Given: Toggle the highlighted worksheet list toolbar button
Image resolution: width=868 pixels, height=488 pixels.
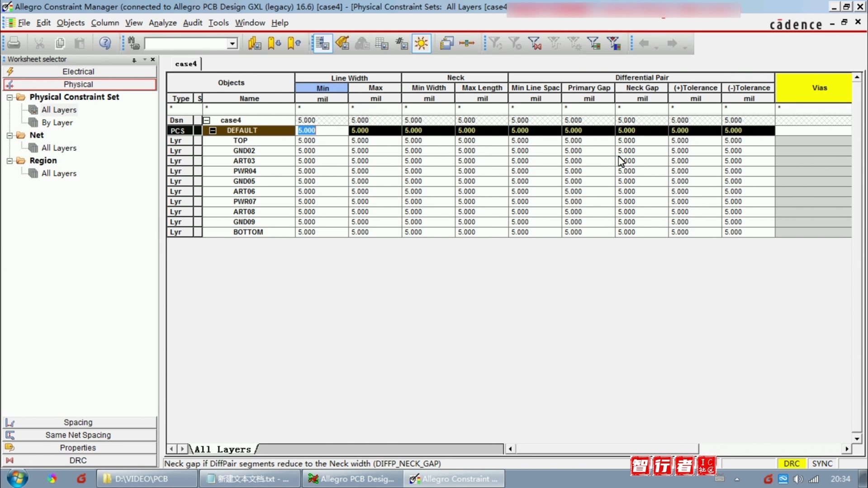Looking at the screenshot, I should (x=323, y=43).
